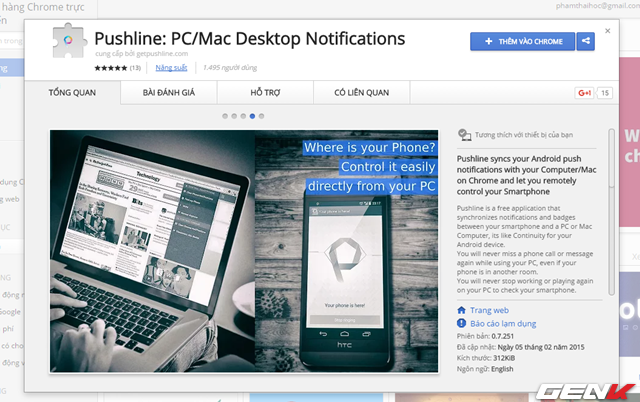
Task: Open the Hỗ trợ tab
Action: [x=265, y=93]
